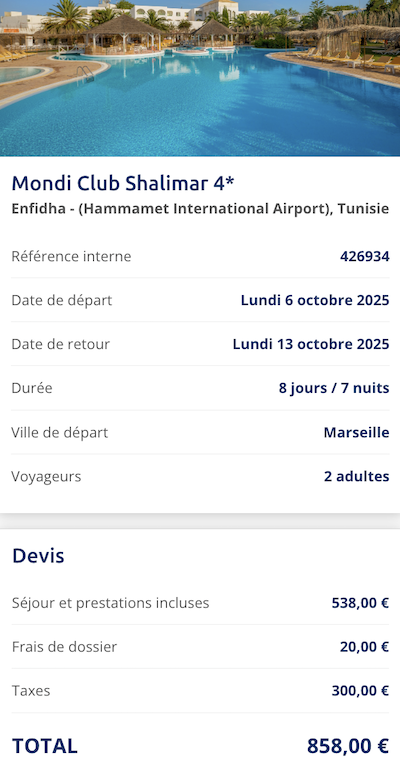The image size is (400, 768).
Task: Click the 2 adultes travelers value
Action: (356, 477)
